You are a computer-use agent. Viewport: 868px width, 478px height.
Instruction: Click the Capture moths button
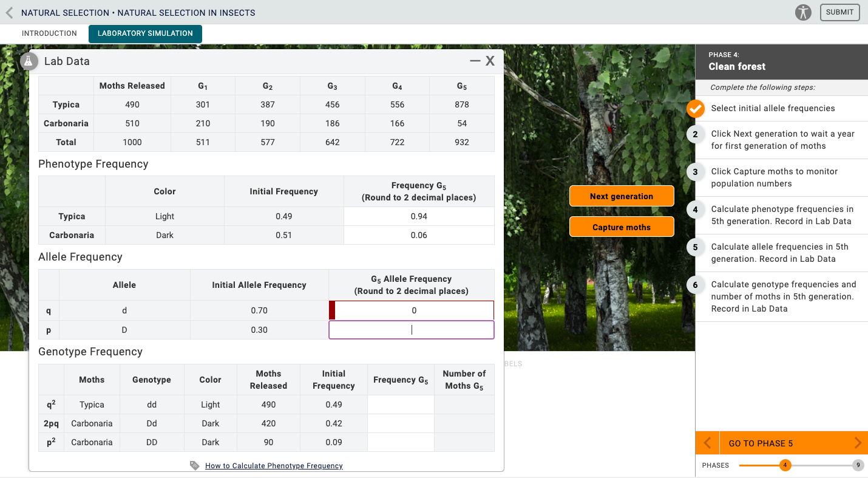(x=622, y=227)
